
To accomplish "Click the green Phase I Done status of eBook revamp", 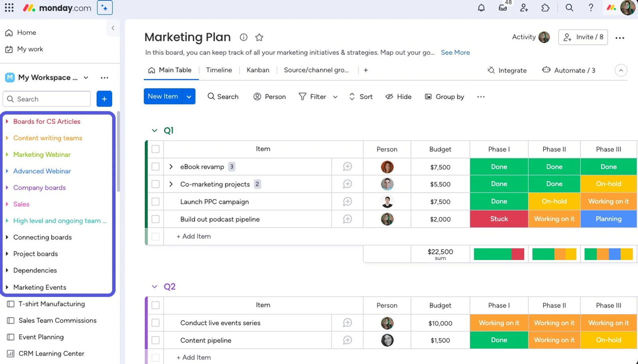I will point(498,166).
